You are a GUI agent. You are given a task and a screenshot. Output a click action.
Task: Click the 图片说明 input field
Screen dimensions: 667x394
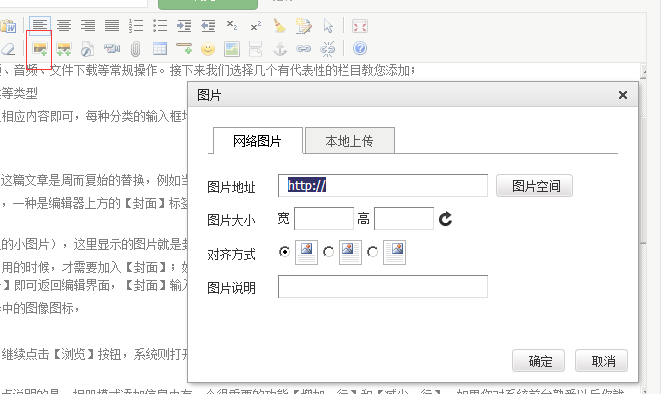(383, 286)
